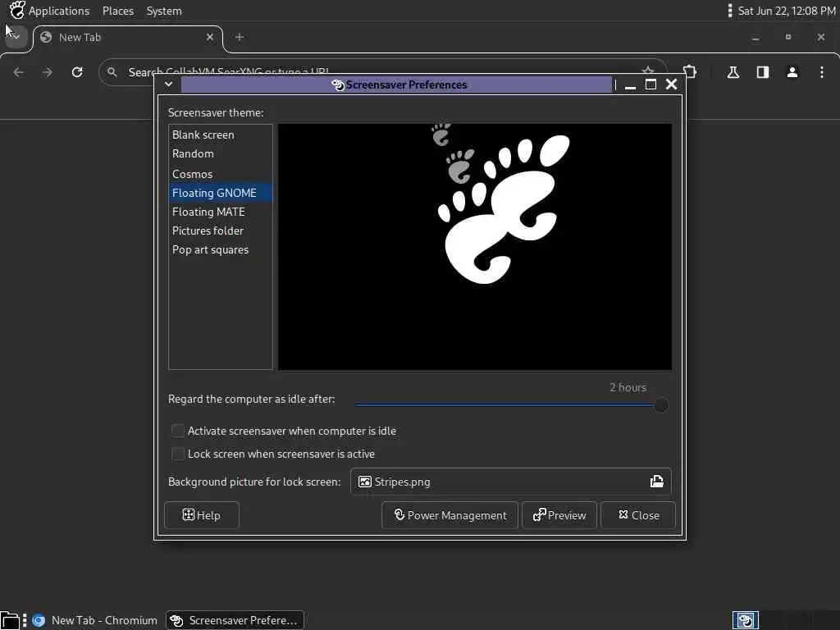
Task: Open Screensaver Preferences window menu chevron
Action: pyautogui.click(x=168, y=84)
